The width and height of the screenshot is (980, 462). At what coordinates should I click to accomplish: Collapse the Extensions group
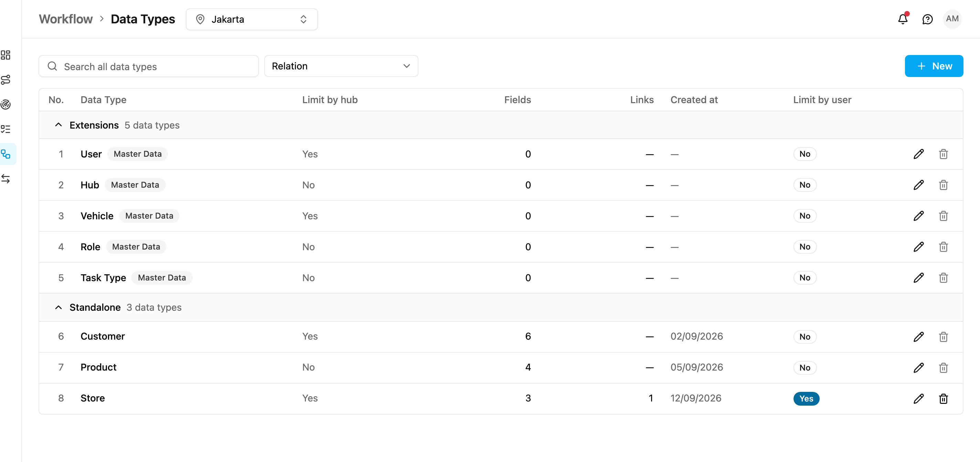click(58, 125)
